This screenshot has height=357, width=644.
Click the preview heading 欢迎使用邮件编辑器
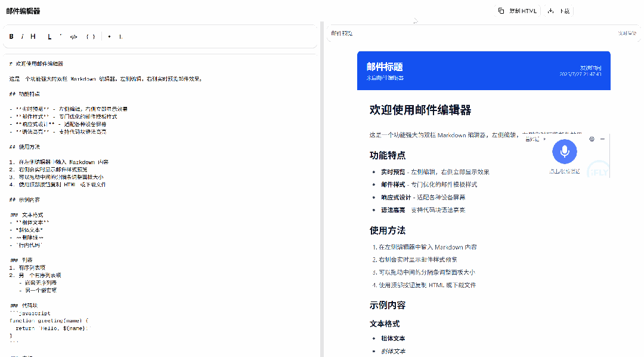[x=420, y=110]
